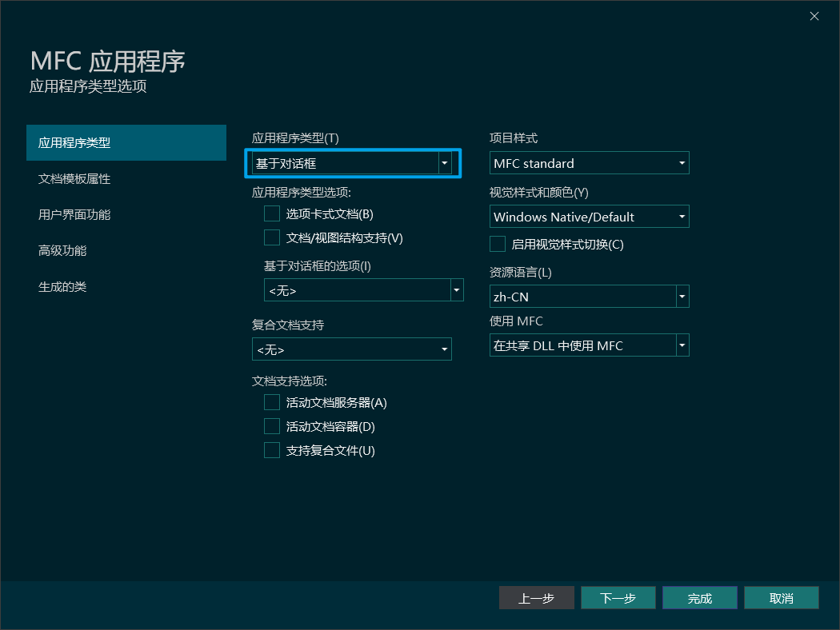Open 资源语言 dropdown showing zh-CN
Screen dimensions: 840x630
[x=590, y=297]
